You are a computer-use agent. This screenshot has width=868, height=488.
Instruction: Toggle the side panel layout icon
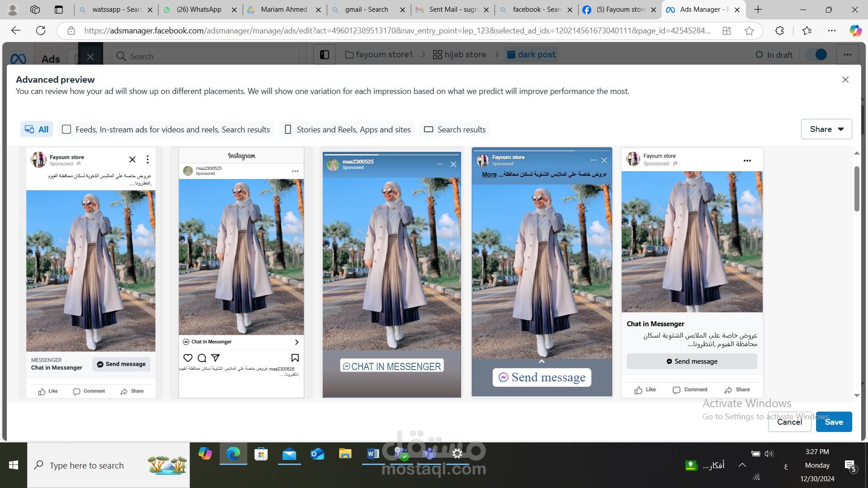[x=325, y=55]
